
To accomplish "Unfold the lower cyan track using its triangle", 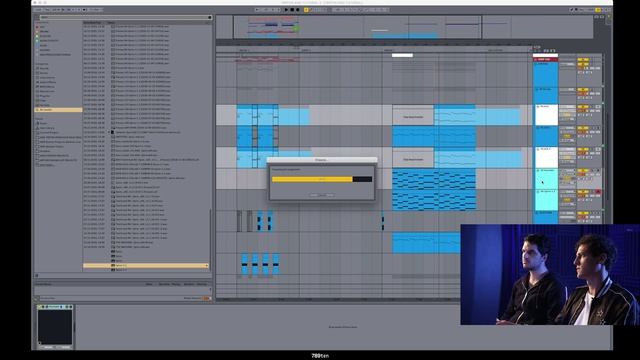I will 537,191.
